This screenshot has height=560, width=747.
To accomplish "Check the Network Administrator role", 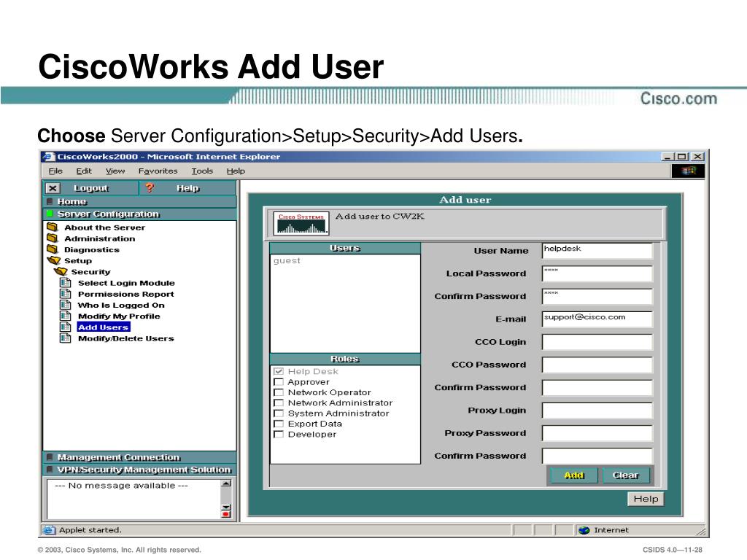I will [x=279, y=402].
